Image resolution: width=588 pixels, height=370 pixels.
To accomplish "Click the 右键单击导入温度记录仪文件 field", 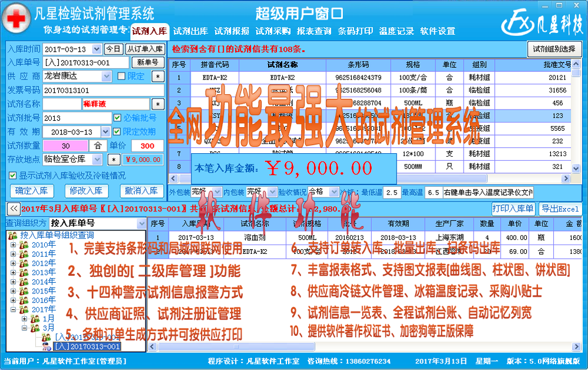I will tap(488, 192).
